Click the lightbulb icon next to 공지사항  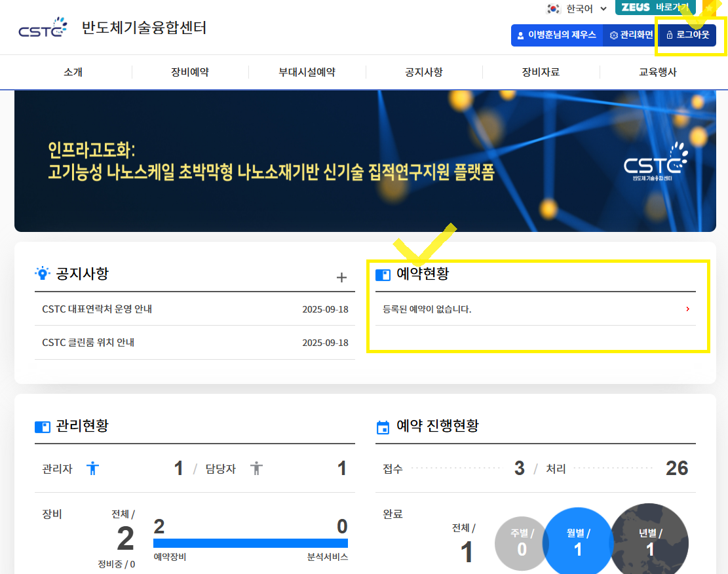coord(42,273)
